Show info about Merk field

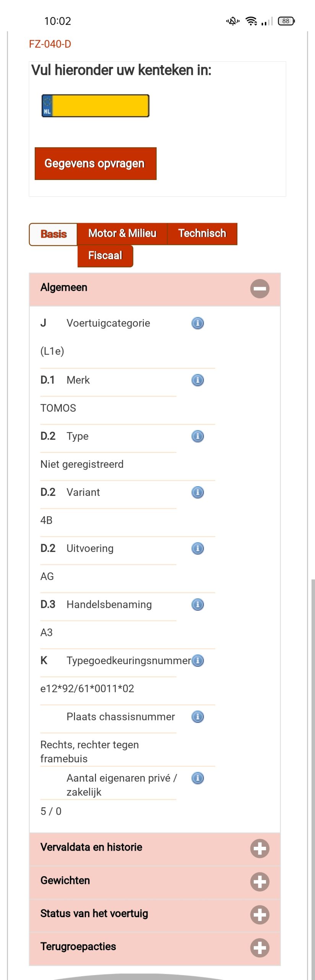point(198,380)
